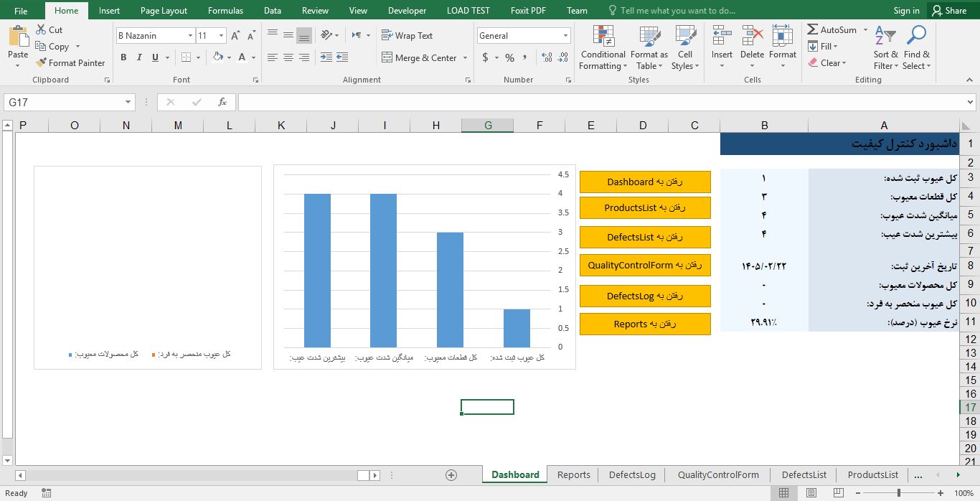Toggle Bold formatting
The height and width of the screenshot is (501, 980).
point(123,57)
